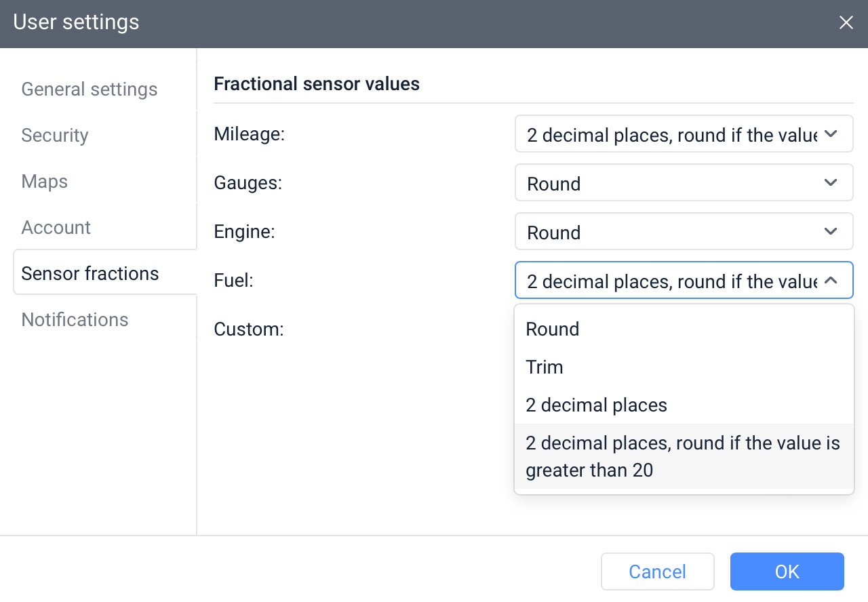Screen dimensions: 868x602
Task: Open the Account tab
Action: pyautogui.click(x=56, y=228)
